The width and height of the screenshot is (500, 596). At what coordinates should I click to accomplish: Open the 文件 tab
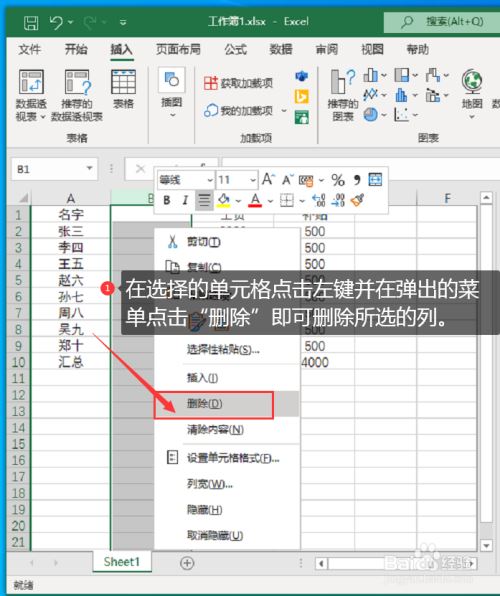(x=30, y=49)
